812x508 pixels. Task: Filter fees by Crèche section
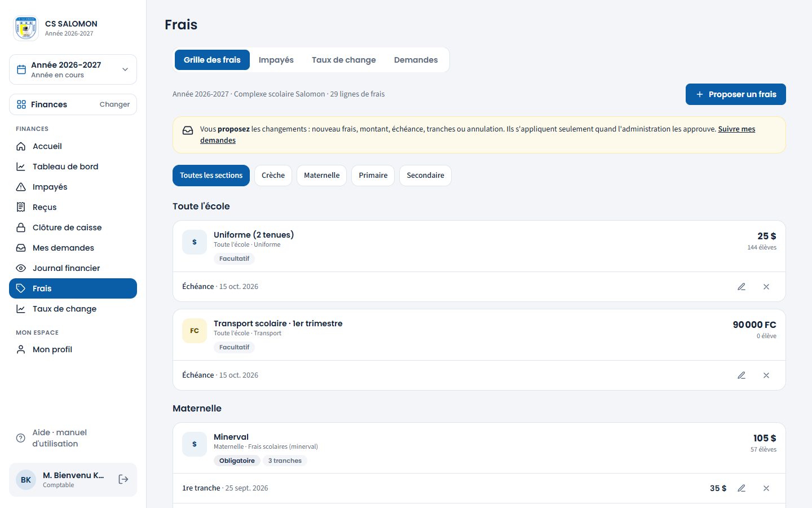click(273, 176)
